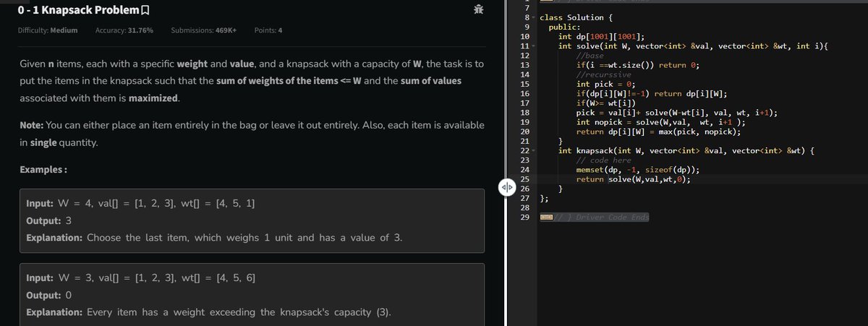Click the 'int nopick = solve' line
Viewport: 868px width, 326px height.
click(660, 122)
